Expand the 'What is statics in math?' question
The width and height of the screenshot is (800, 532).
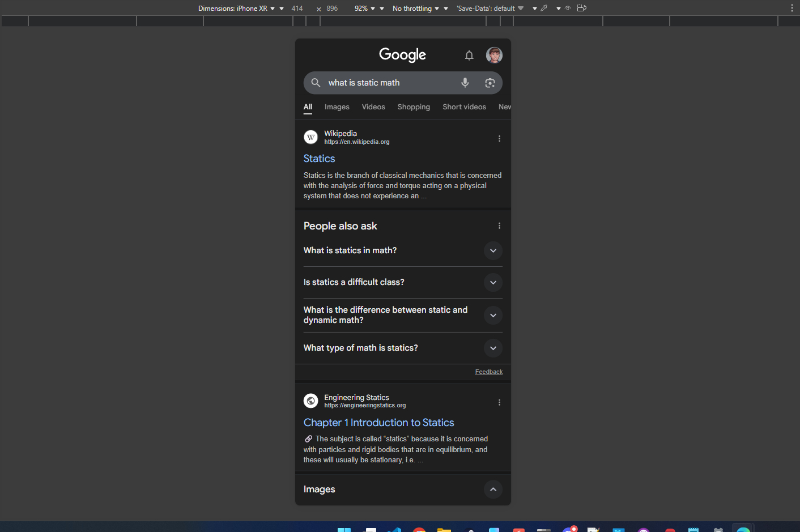(x=493, y=250)
